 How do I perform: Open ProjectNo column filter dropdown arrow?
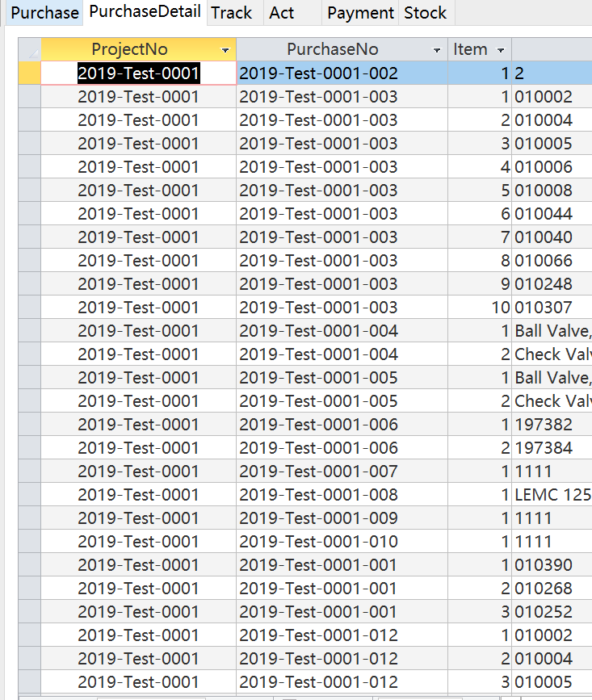pyautogui.click(x=225, y=50)
